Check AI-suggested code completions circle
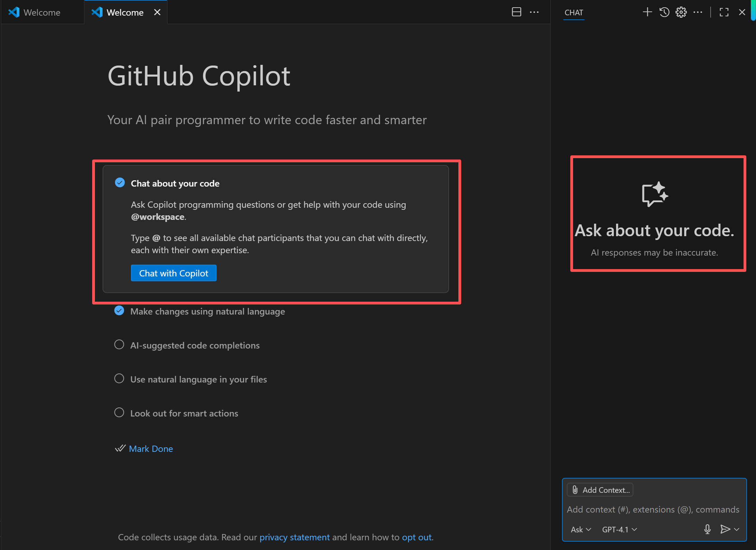 pos(119,345)
